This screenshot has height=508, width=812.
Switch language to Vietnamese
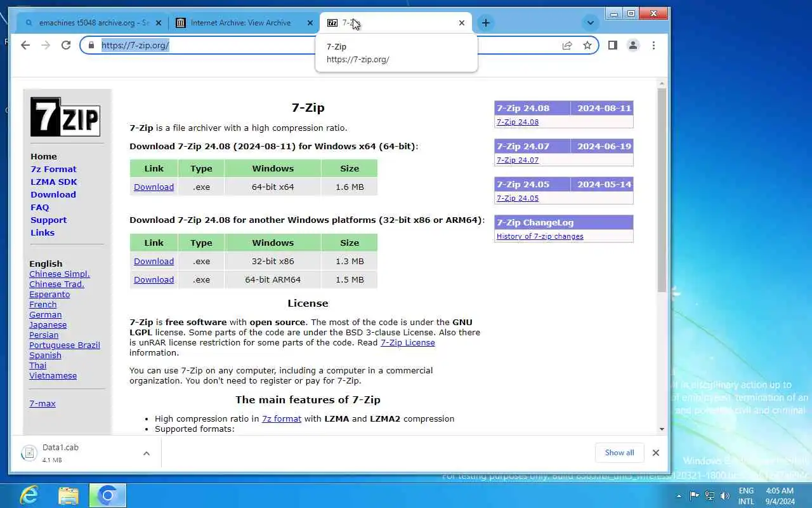(53, 375)
